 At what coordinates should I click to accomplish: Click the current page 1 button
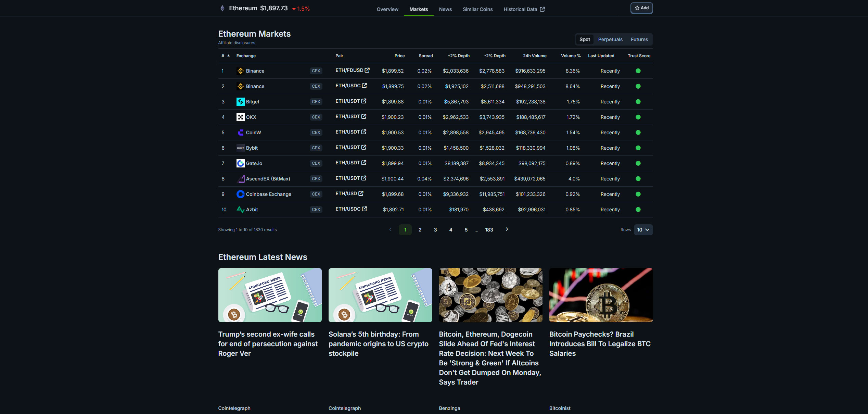[x=405, y=230]
